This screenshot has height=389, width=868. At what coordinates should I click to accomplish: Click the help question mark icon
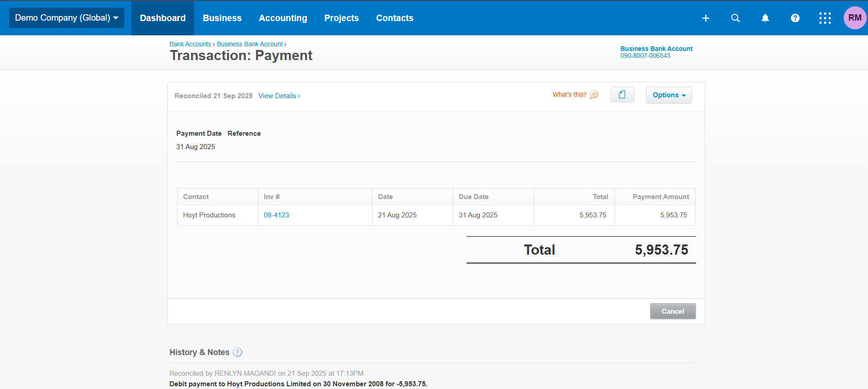(x=795, y=18)
